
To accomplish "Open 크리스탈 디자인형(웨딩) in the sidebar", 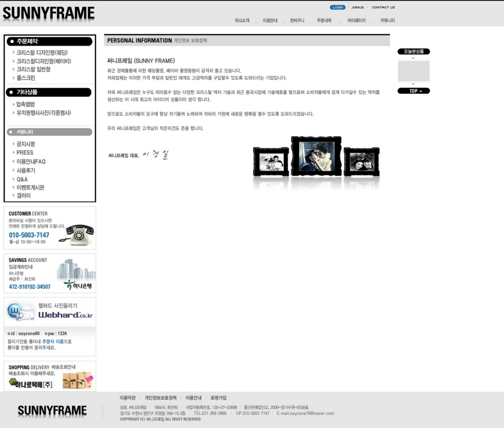I will 42,52.
